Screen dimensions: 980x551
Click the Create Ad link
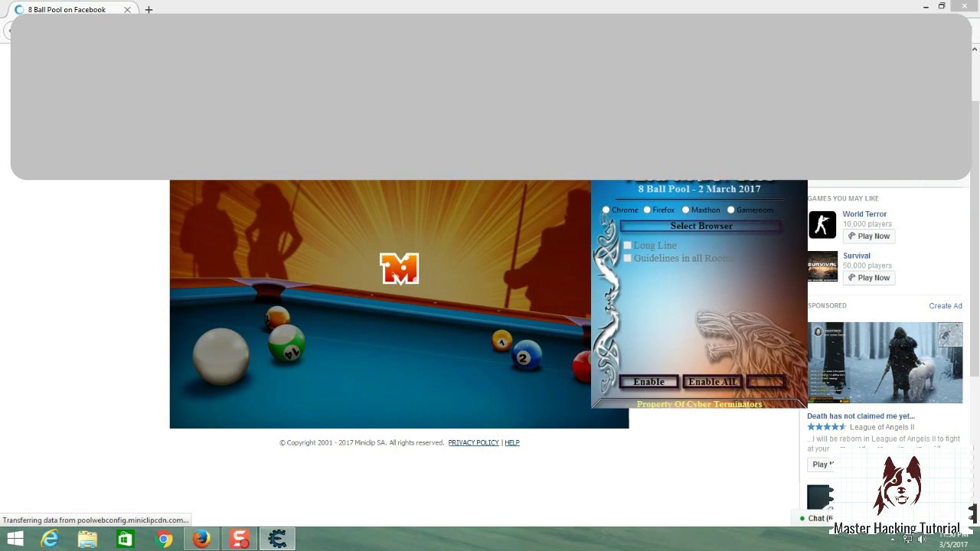946,305
